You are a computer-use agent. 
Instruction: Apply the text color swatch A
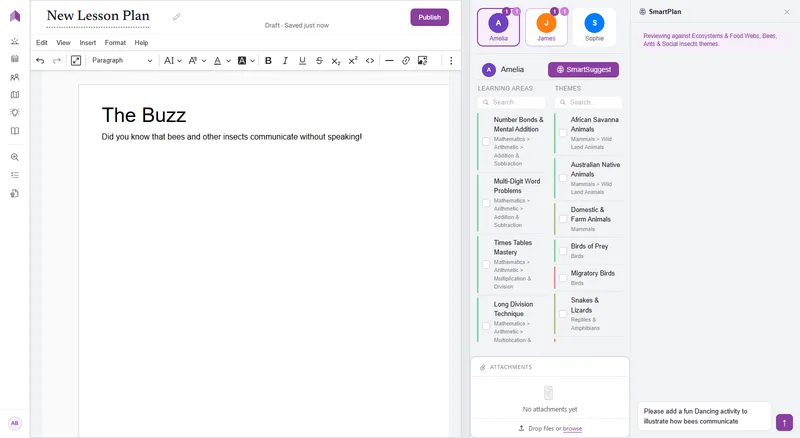pos(217,61)
